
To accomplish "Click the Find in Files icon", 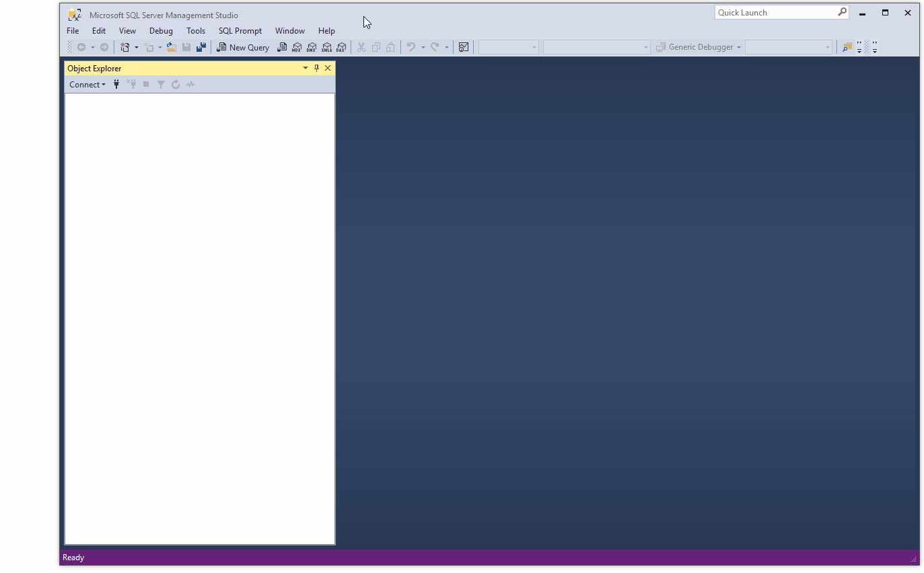I will coord(847,47).
